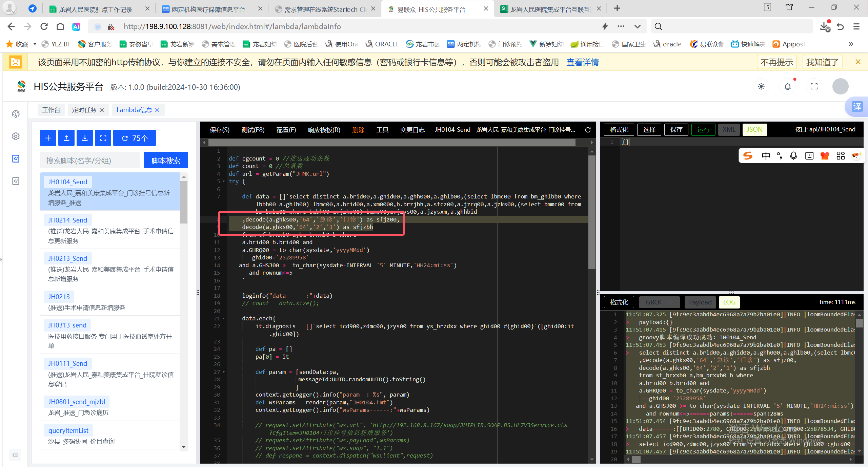Viewport: 868px width, 467px height.
Task: Switch to the 定时任务 tab
Action: point(84,110)
